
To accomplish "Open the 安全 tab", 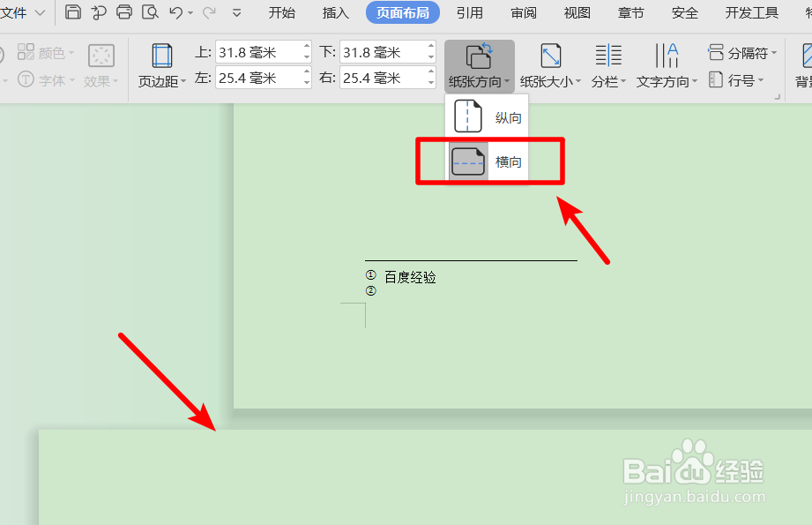I will tap(685, 12).
